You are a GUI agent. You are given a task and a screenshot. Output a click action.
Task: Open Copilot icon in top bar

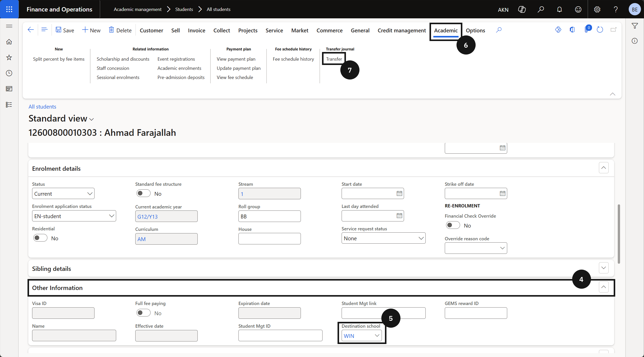point(522,9)
